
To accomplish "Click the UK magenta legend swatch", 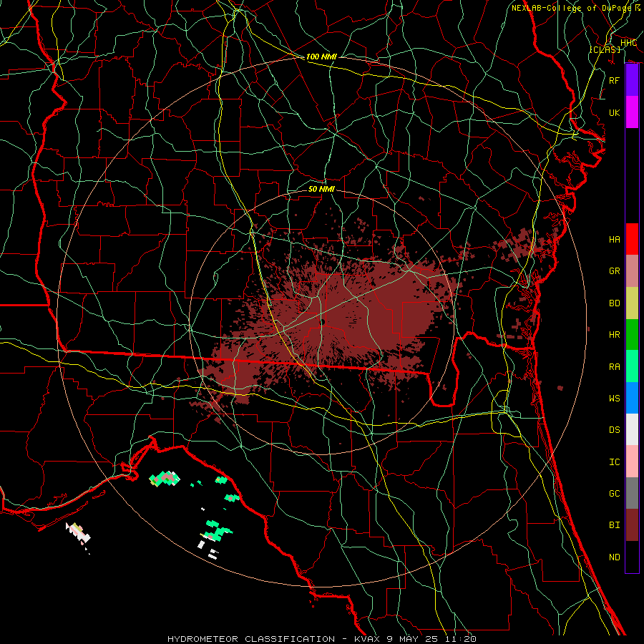I will click(632, 112).
